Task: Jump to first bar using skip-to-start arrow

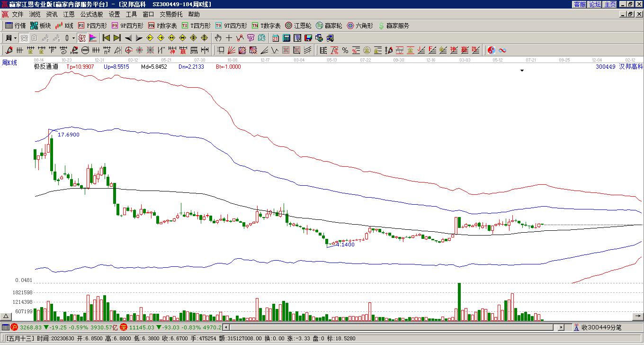Action: [x=106, y=38]
